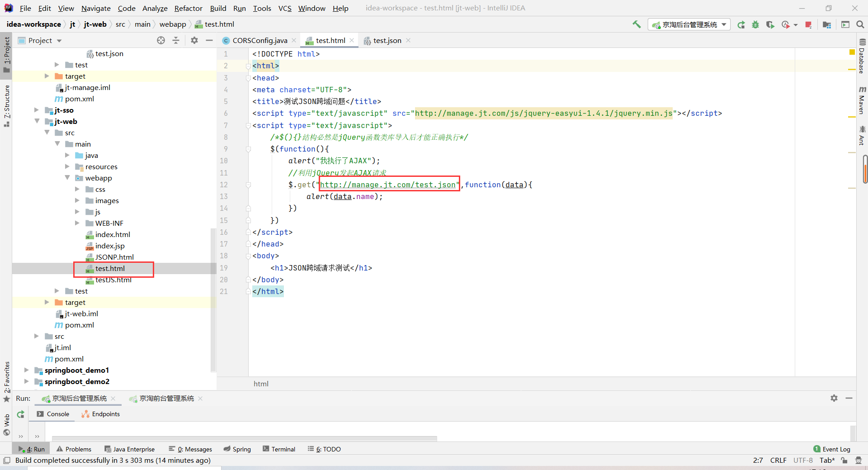Click Run with Coverage shield icon
868x470 pixels.
770,24
